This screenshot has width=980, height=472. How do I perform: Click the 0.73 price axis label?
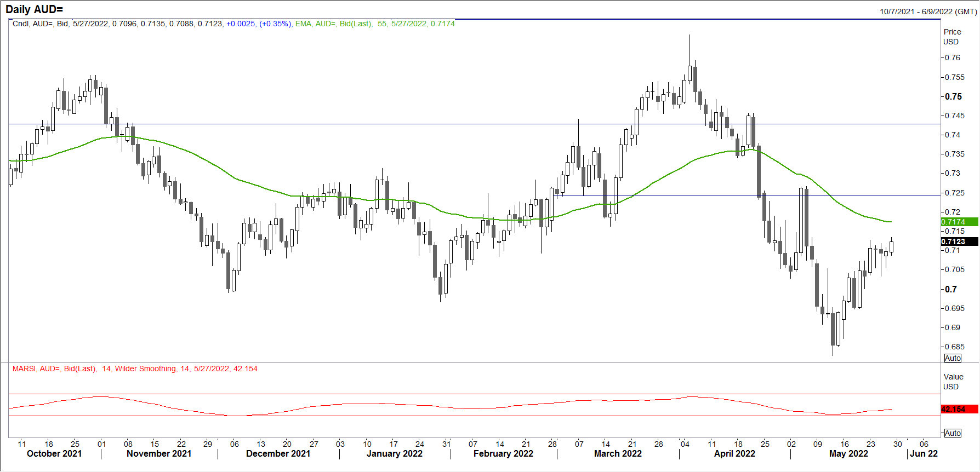pyautogui.click(x=953, y=173)
